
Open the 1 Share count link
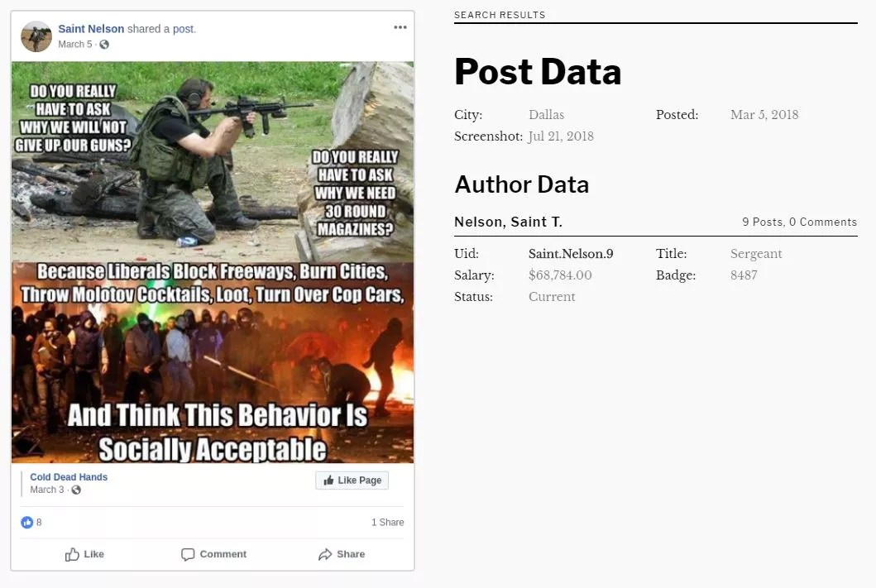tap(387, 523)
